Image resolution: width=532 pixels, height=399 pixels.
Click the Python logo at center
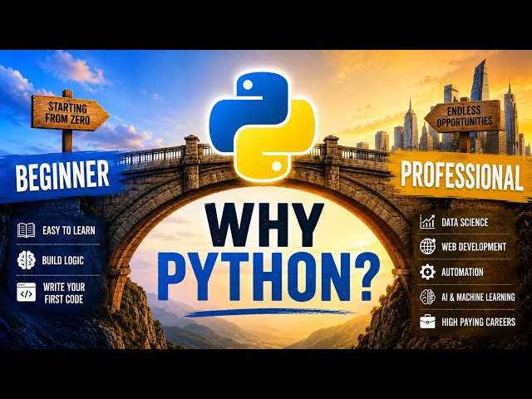[x=263, y=126]
